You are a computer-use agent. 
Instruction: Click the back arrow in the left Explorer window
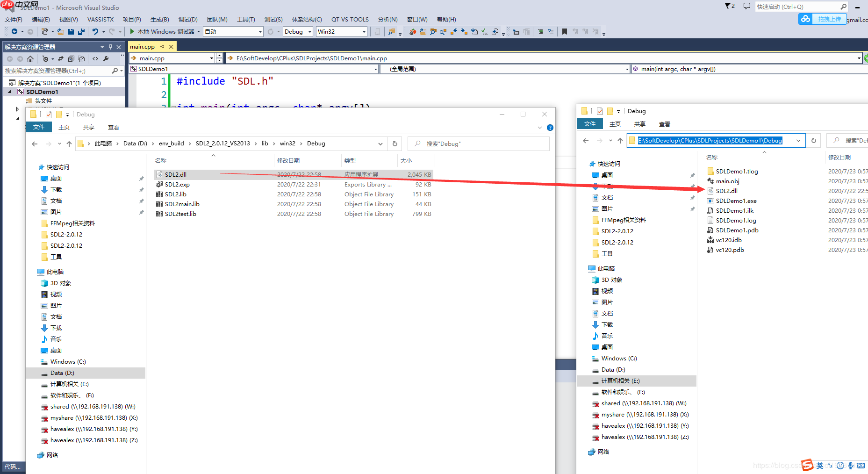coord(34,144)
